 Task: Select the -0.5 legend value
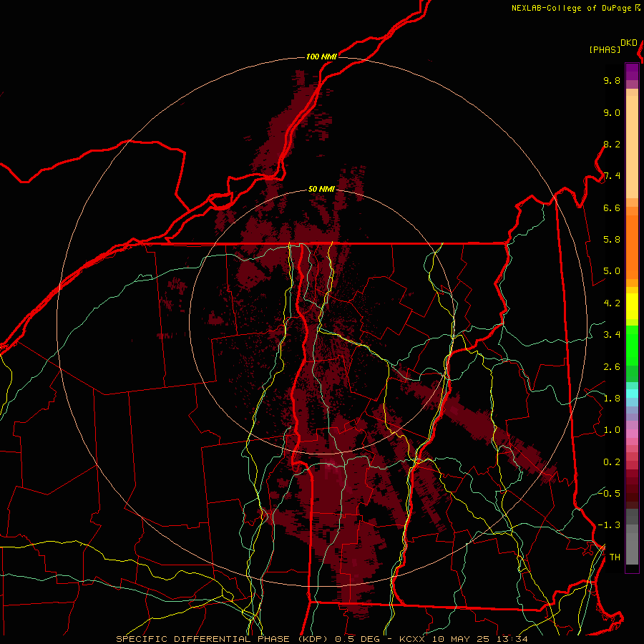coord(609,493)
